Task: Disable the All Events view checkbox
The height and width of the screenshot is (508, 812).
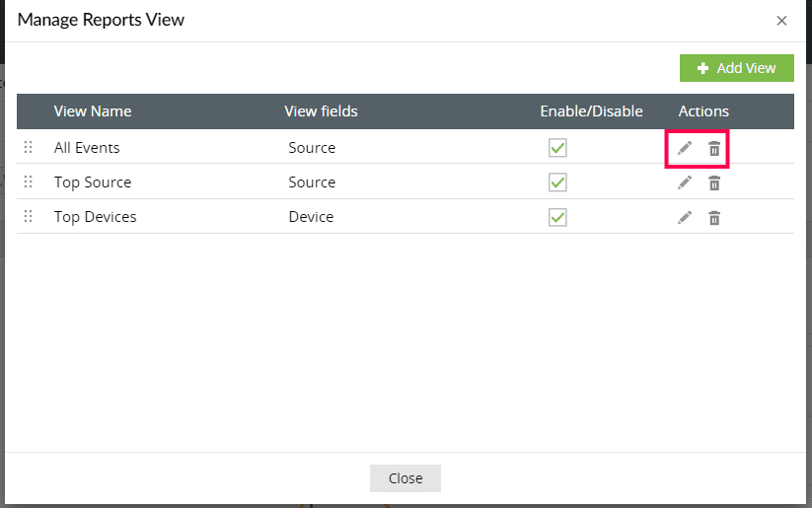Action: coord(557,148)
